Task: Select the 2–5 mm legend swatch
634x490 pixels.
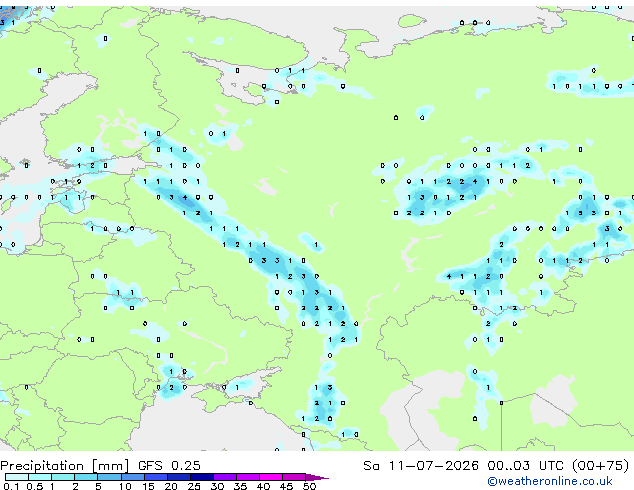Action: click(86, 477)
